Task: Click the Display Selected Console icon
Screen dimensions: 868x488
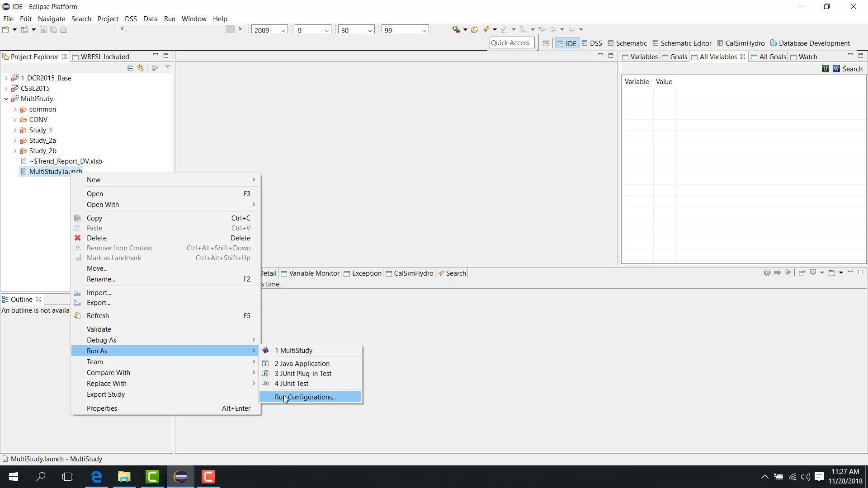Action: [813, 272]
